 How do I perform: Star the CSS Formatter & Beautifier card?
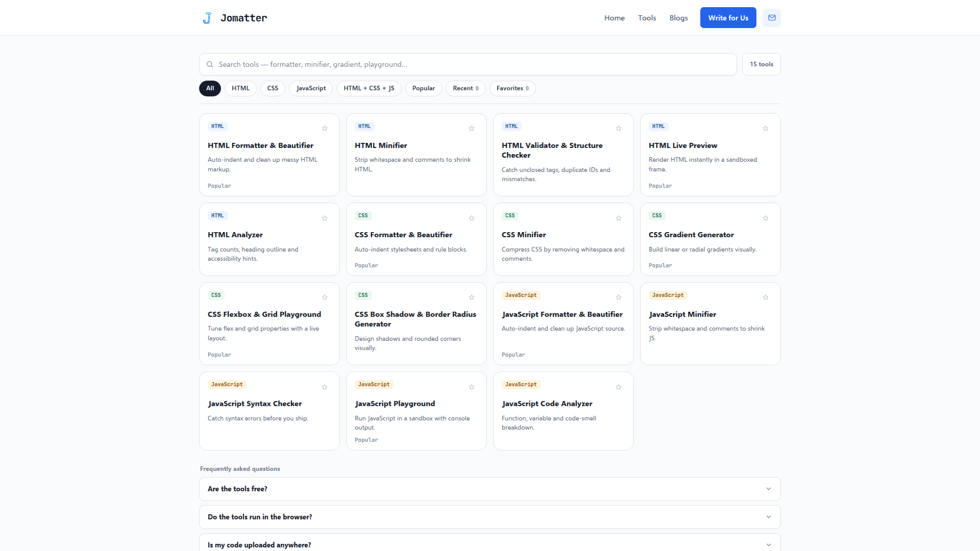tap(472, 218)
